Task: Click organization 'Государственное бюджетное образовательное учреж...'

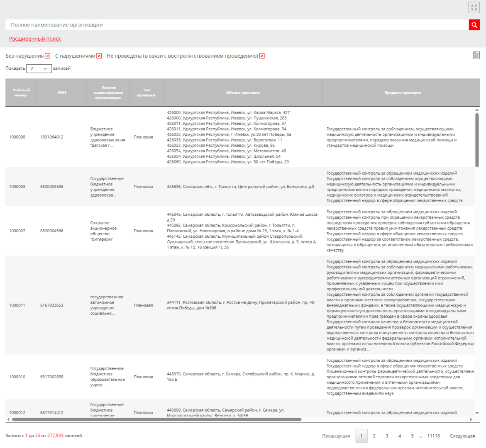Action: (107, 377)
